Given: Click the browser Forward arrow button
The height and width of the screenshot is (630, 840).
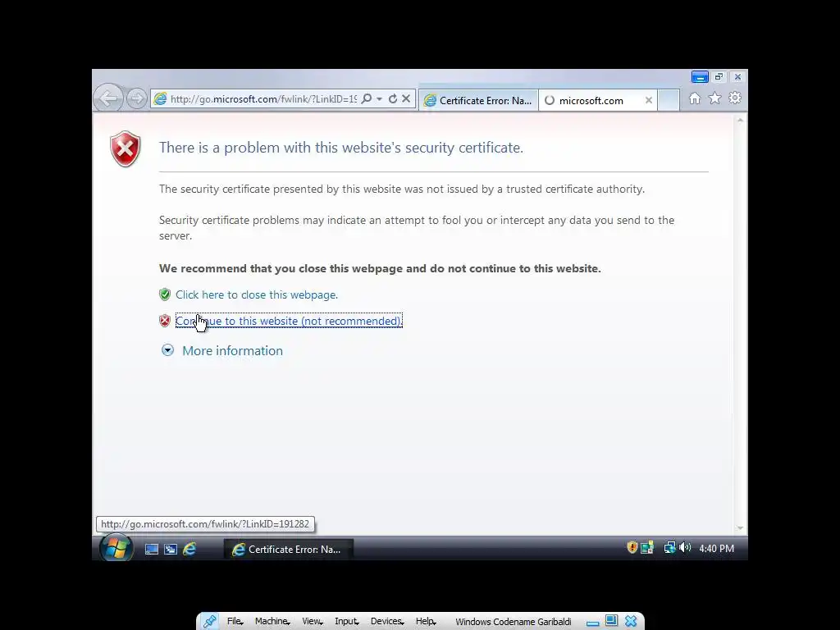Looking at the screenshot, I should coord(137,98).
